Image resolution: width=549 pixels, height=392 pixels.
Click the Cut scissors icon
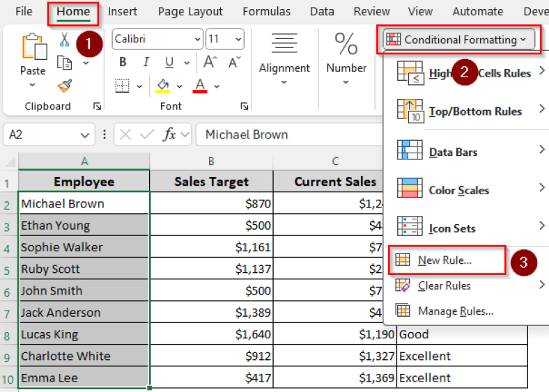[x=64, y=40]
